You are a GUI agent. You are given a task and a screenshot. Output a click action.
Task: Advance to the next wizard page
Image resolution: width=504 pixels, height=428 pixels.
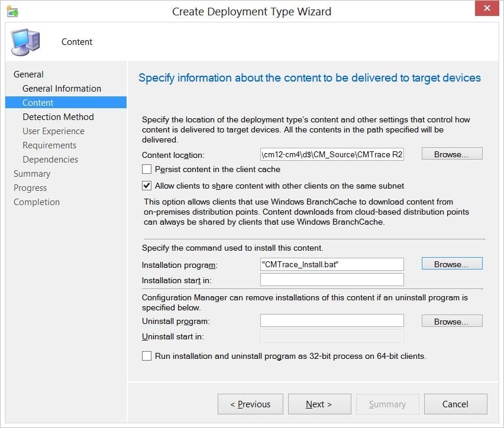click(x=319, y=404)
